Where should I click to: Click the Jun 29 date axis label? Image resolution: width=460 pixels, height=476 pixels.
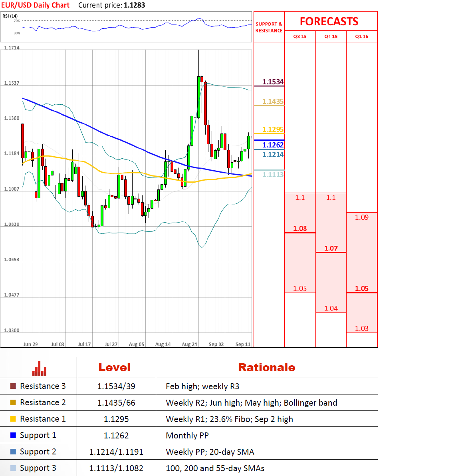[31, 344]
